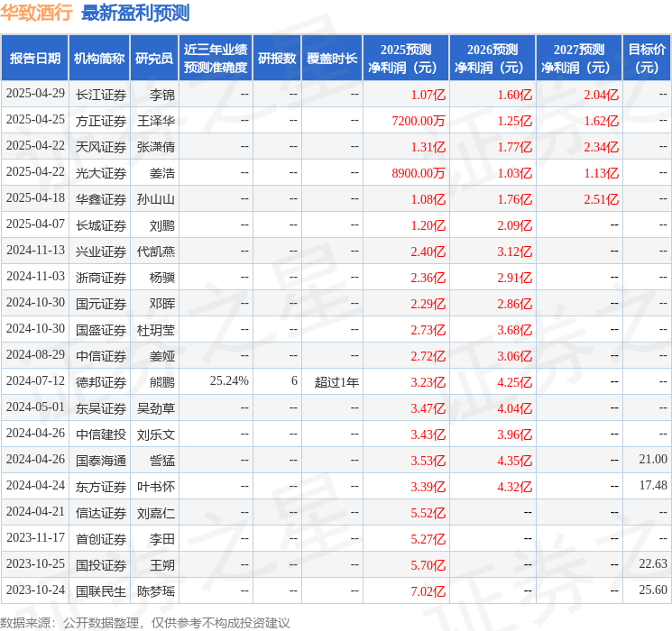Click the 3.68亿 2026 forecast value
This screenshot has width=672, height=631.
click(x=514, y=330)
